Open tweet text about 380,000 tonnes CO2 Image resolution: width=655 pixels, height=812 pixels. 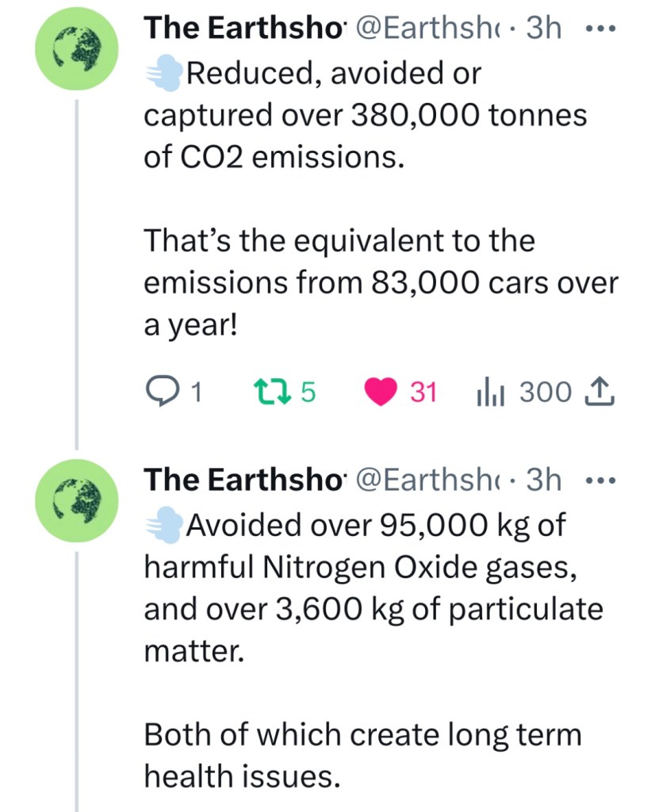point(365,116)
